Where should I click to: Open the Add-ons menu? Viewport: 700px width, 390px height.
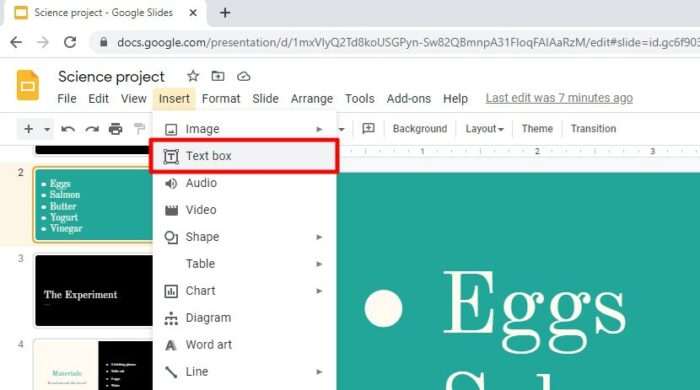pyautogui.click(x=408, y=99)
